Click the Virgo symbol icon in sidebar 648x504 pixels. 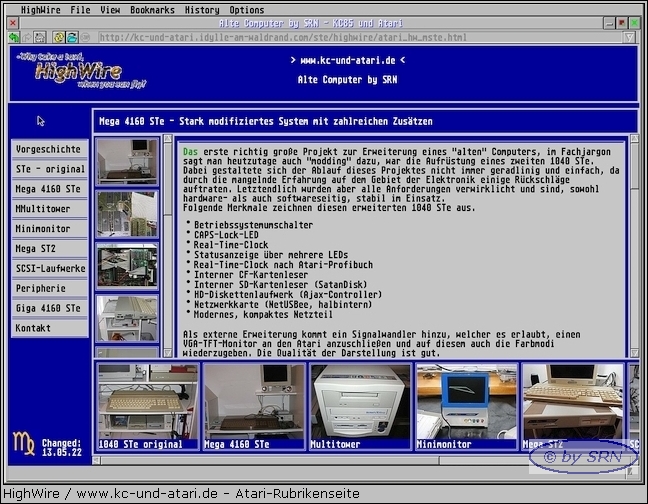(24, 444)
